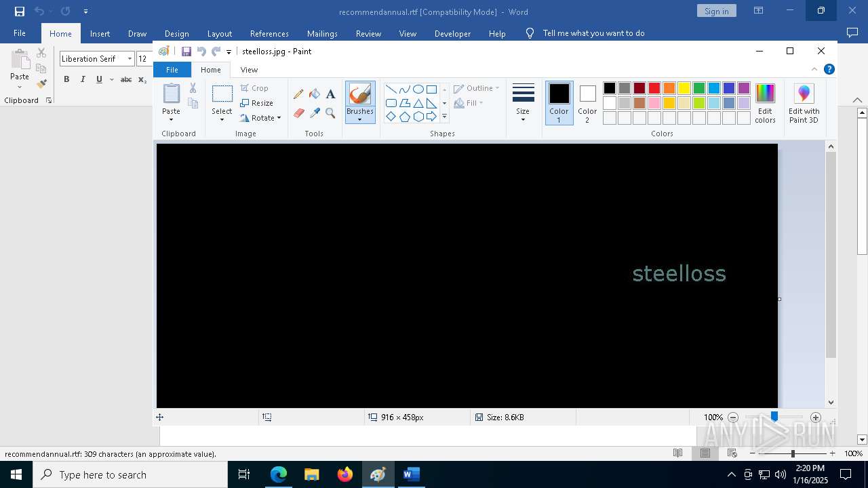This screenshot has width=868, height=488.
Task: Open the Size line thickness dropdown
Action: (x=523, y=103)
